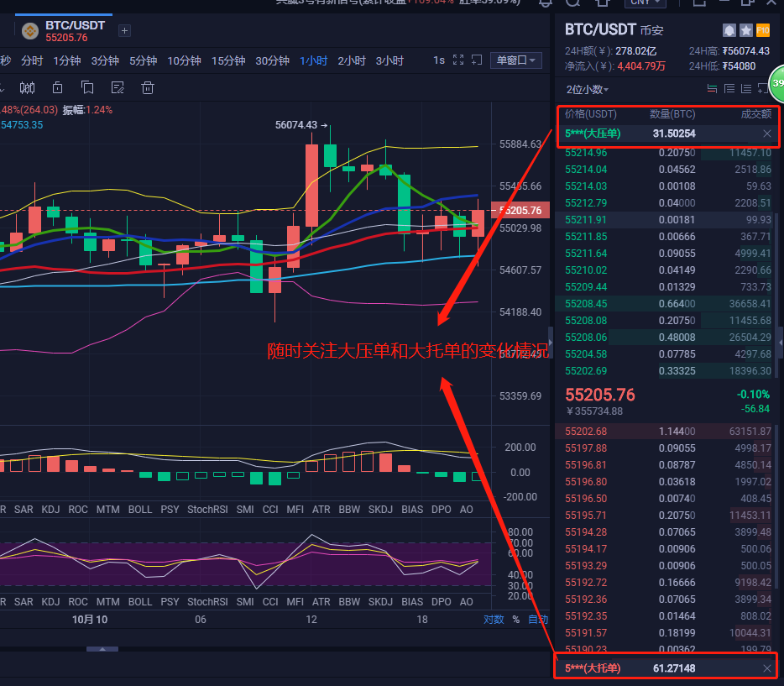Screen dimensions: 784x686
Task: Click the 净流入 value 4,404.79万
Action: click(x=641, y=66)
